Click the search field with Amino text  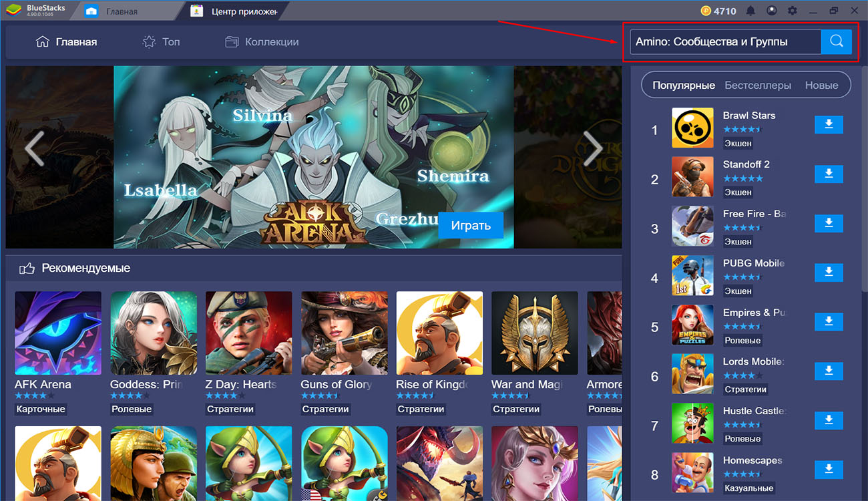coord(725,41)
